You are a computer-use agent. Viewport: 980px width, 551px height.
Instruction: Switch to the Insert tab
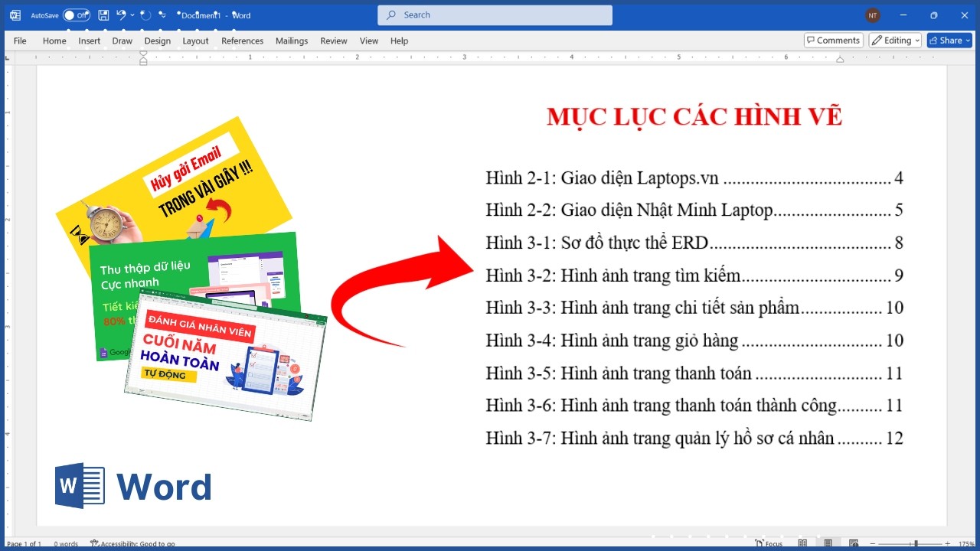[90, 41]
